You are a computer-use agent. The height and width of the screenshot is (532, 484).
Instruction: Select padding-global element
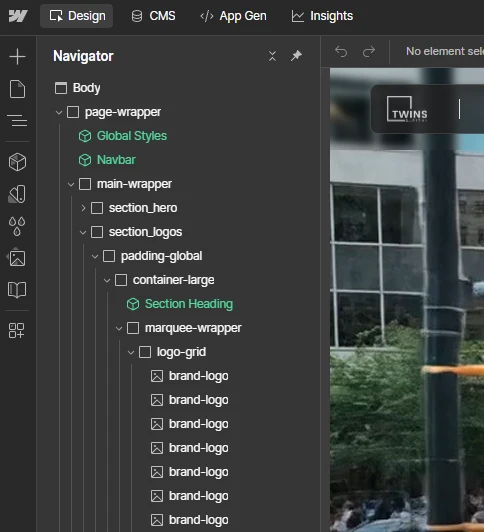tap(161, 256)
